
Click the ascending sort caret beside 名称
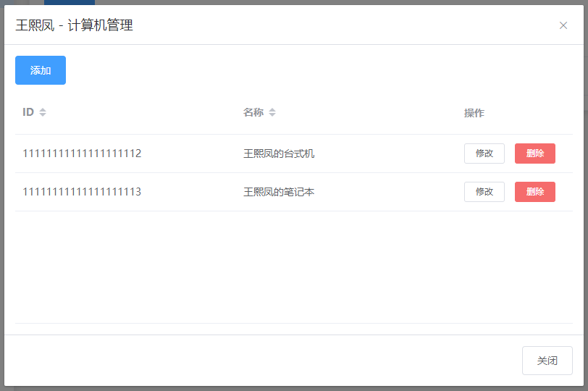272,109
